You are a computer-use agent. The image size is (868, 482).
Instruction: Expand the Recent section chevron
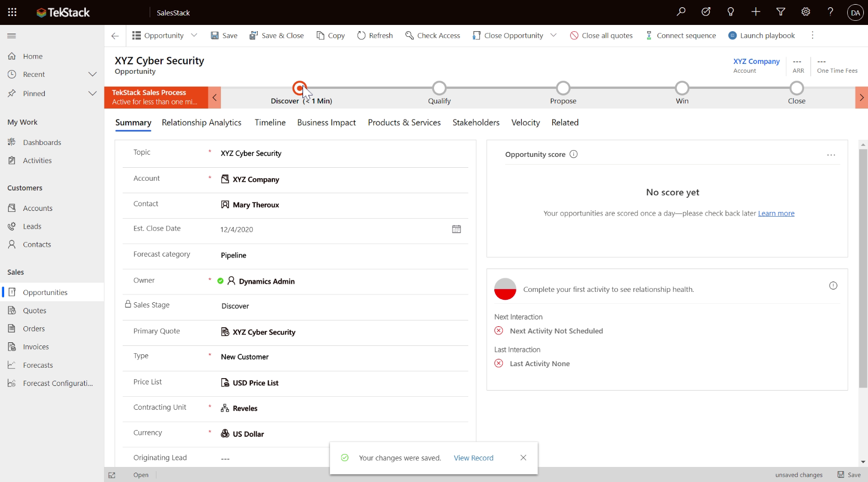click(x=93, y=74)
